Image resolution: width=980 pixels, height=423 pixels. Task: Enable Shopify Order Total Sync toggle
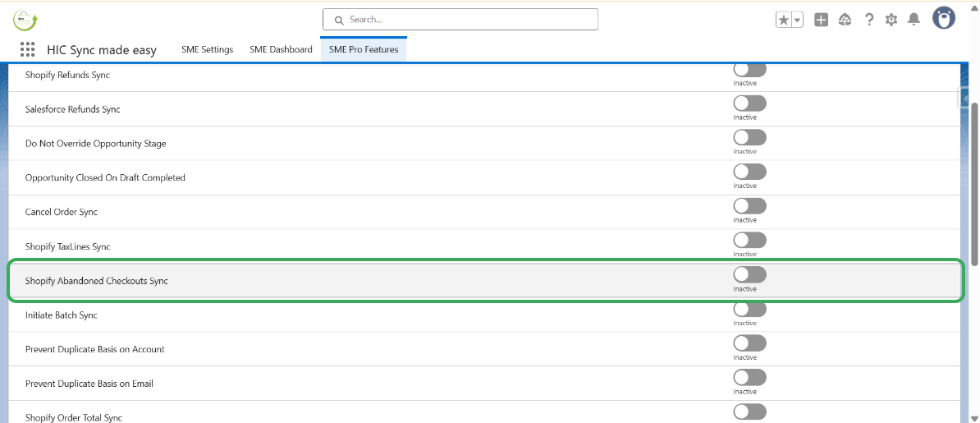point(749,412)
